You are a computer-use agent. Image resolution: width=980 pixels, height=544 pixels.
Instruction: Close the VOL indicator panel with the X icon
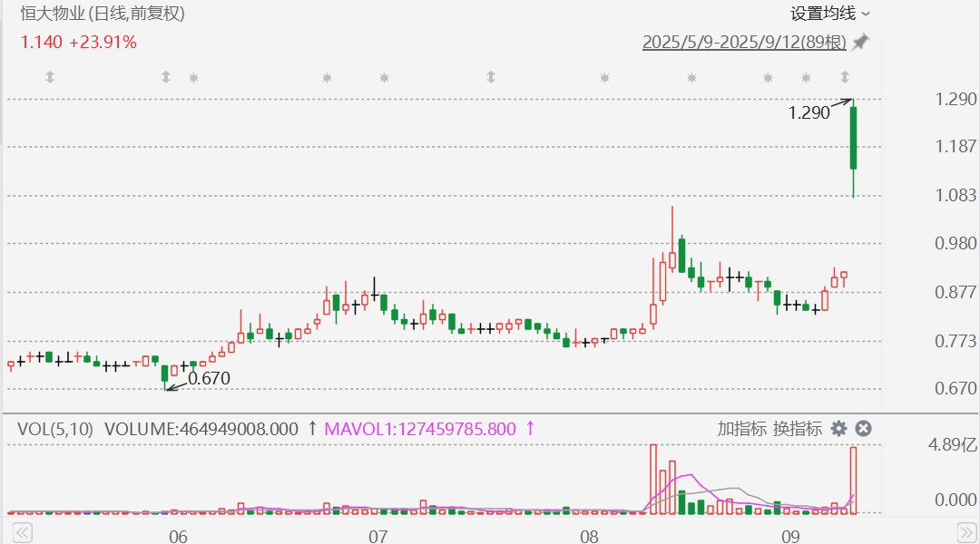pos(863,429)
